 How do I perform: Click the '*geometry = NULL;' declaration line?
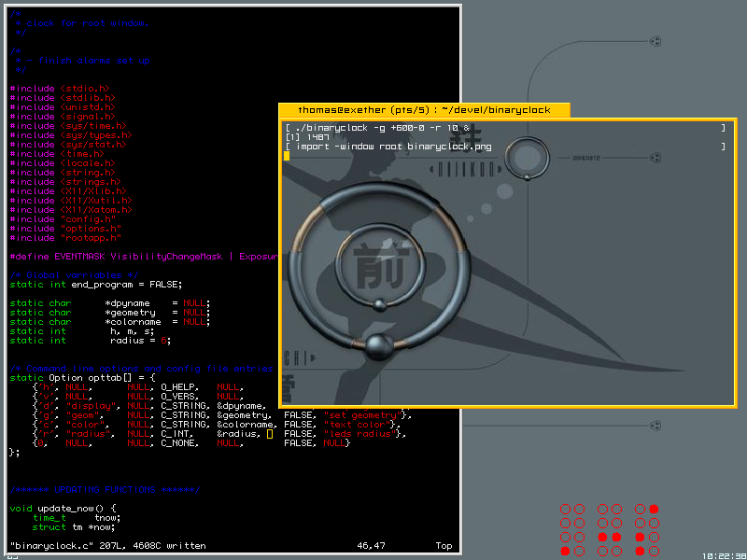coord(109,313)
